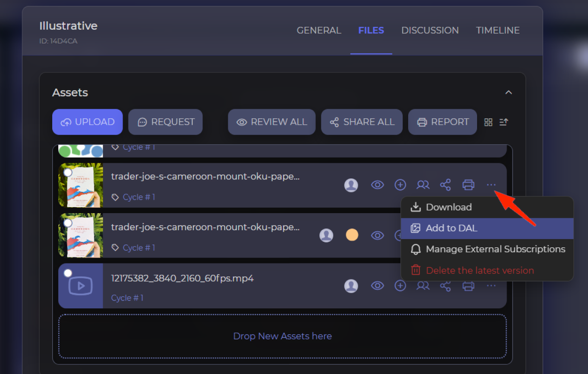The height and width of the screenshot is (374, 588).
Task: Open the TIMELINE tab
Action: coord(498,31)
